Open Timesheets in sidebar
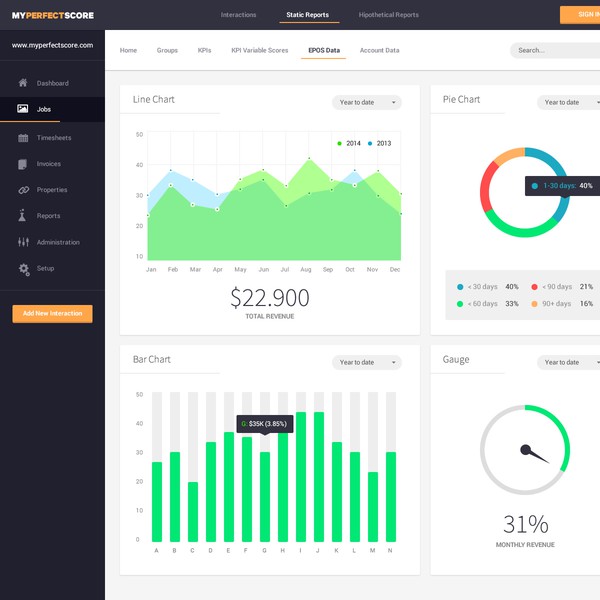 (x=54, y=138)
